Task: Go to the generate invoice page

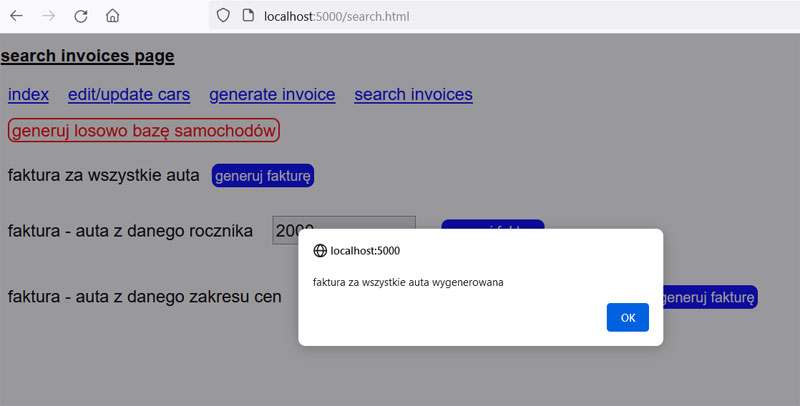Action: click(272, 95)
